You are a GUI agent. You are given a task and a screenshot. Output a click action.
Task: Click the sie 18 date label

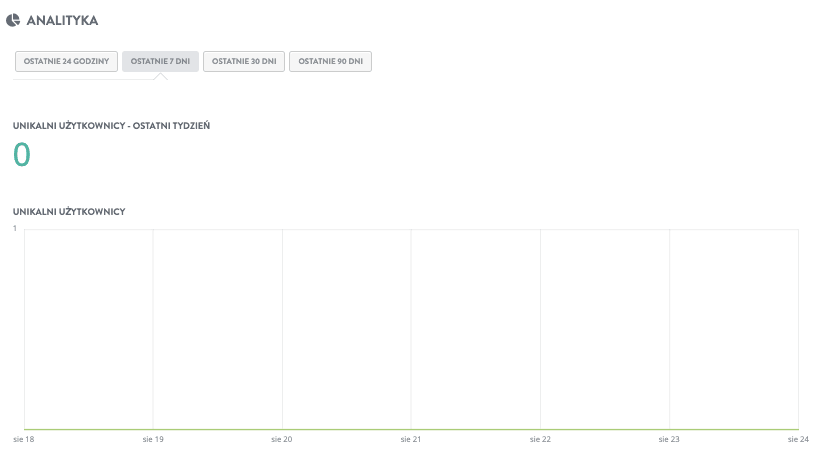(23, 439)
